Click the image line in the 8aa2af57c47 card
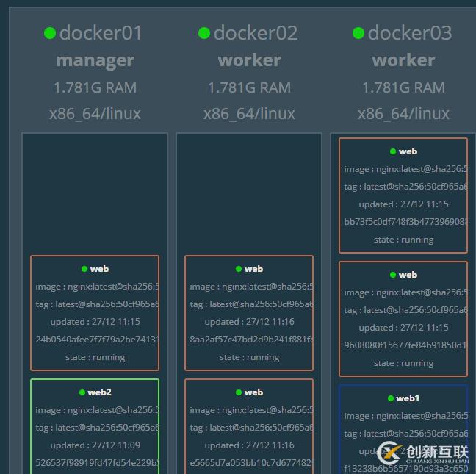Screen dimensions: 476x474 [251, 287]
